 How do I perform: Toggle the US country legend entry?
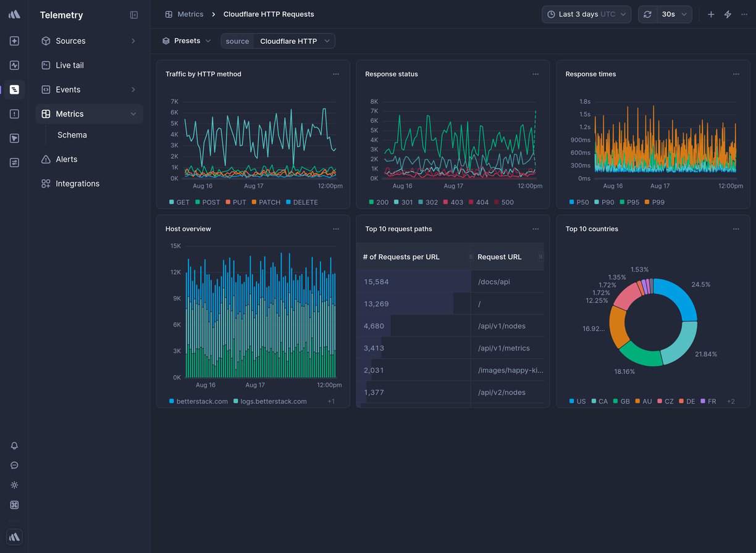click(577, 401)
